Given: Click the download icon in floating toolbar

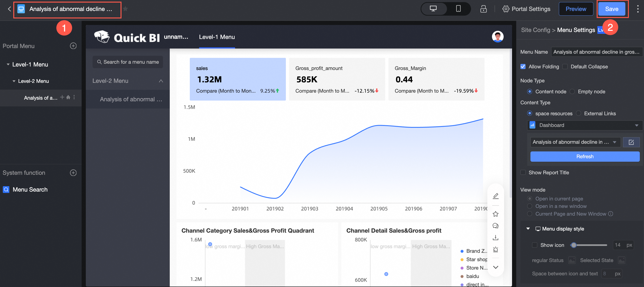Looking at the screenshot, I should (495, 238).
